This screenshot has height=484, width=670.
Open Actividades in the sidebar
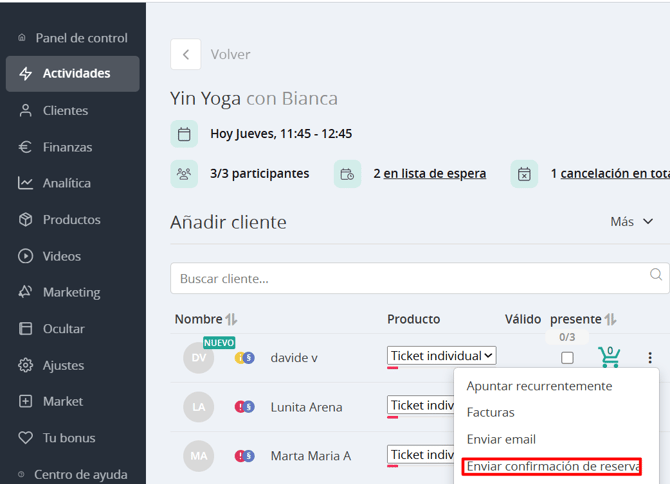(73, 73)
